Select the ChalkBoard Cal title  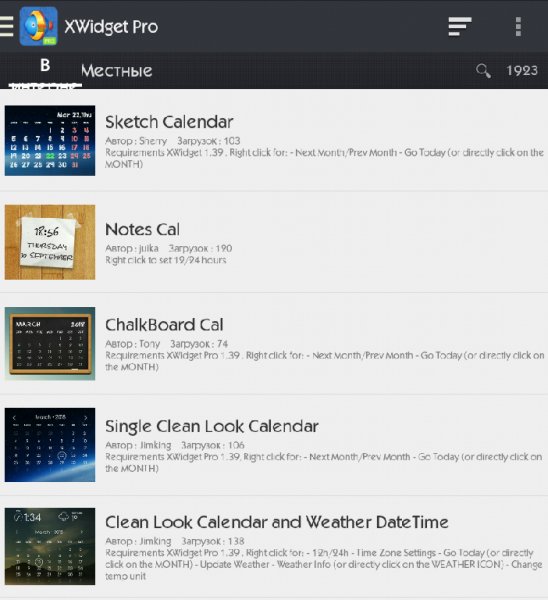pos(164,325)
